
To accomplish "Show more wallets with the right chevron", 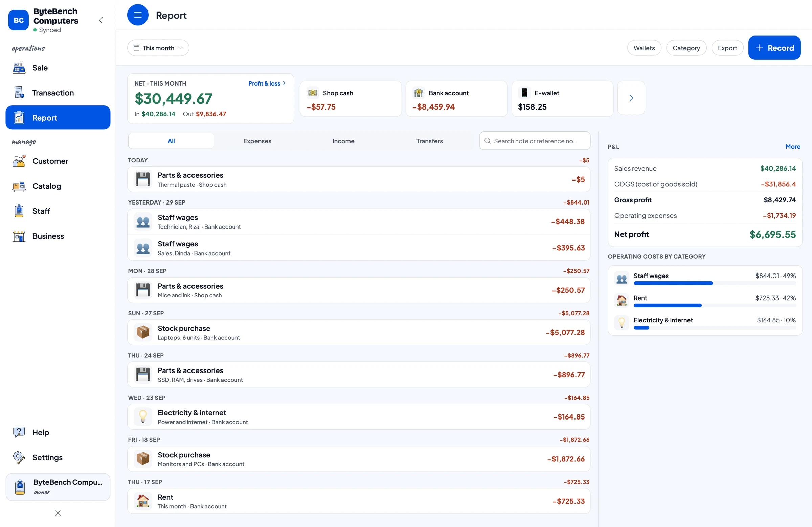I will coord(631,98).
